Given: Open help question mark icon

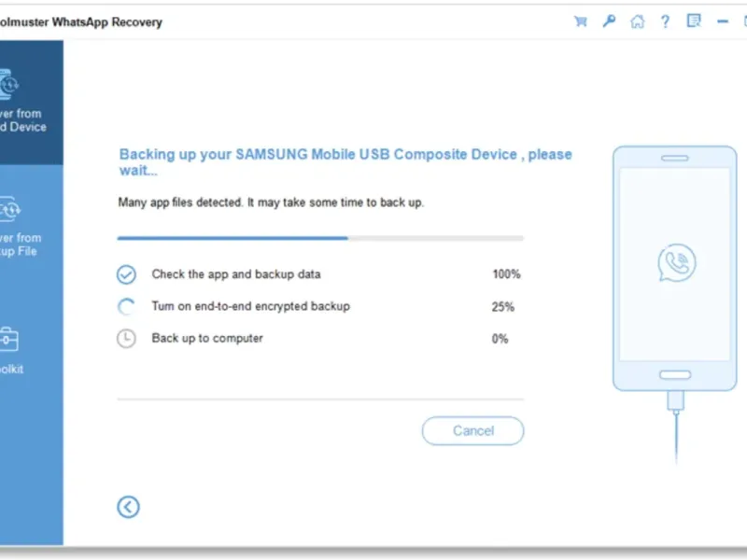Looking at the screenshot, I should click(665, 21).
